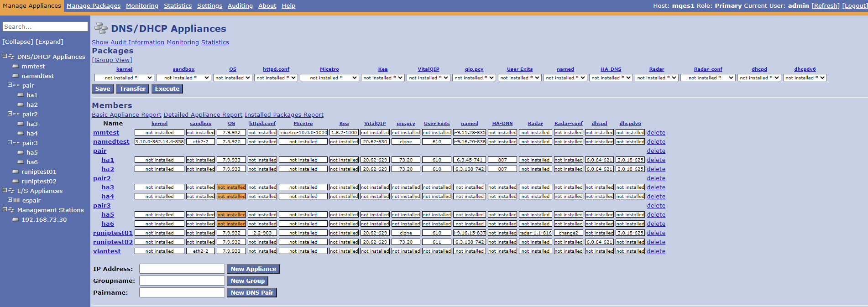Expand the espair tree node
The image size is (868, 307).
click(x=10, y=200)
